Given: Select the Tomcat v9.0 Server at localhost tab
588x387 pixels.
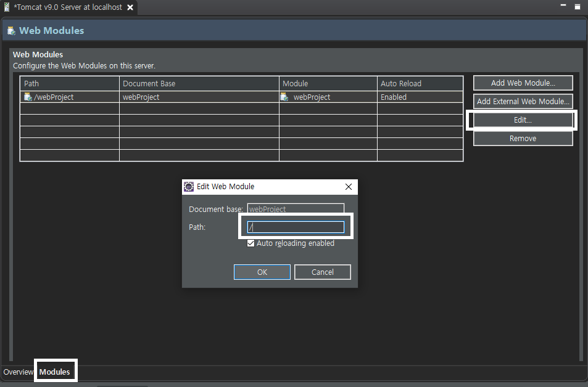Looking at the screenshot, I should [x=68, y=7].
